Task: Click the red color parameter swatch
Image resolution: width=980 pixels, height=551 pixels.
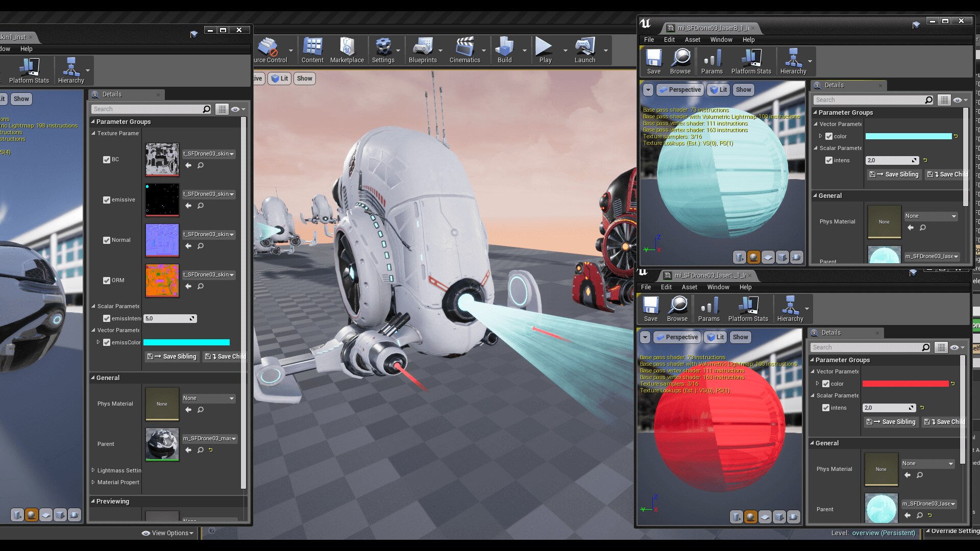Action: pyautogui.click(x=906, y=384)
